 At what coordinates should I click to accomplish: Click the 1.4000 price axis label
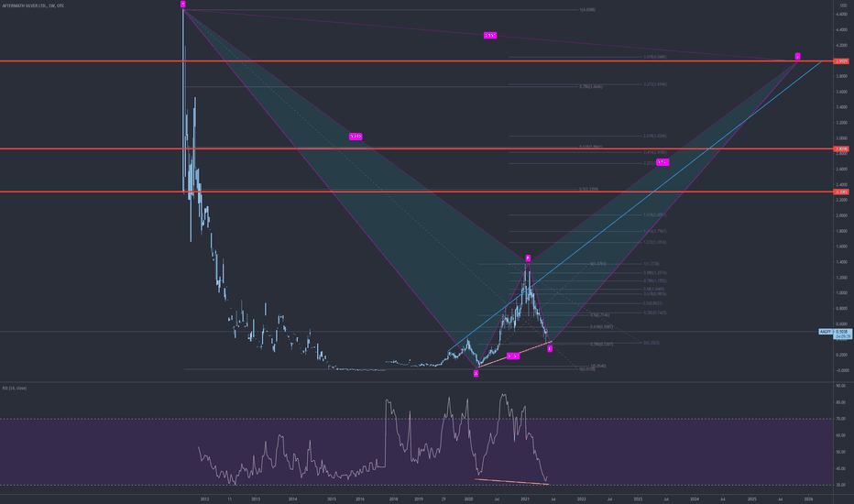coord(841,262)
